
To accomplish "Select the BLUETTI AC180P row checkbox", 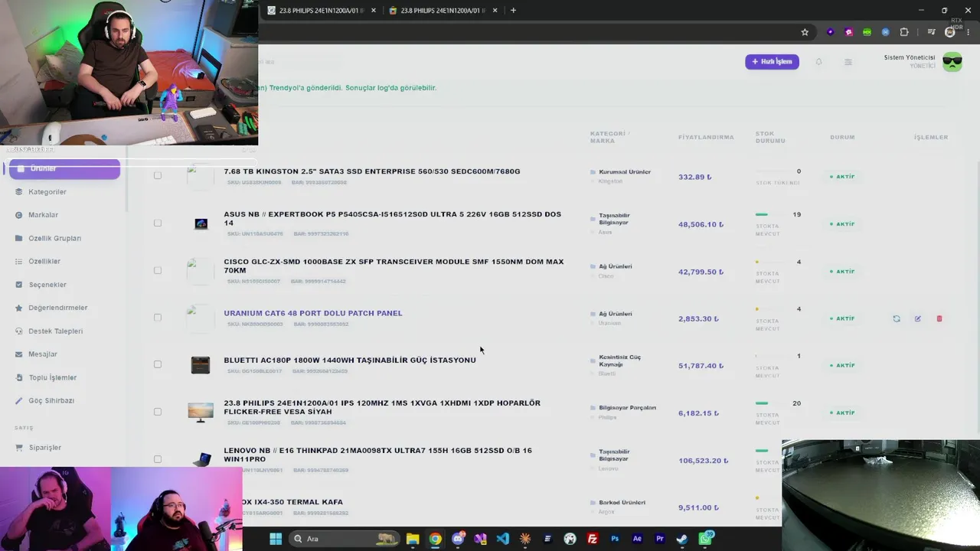I will (158, 364).
